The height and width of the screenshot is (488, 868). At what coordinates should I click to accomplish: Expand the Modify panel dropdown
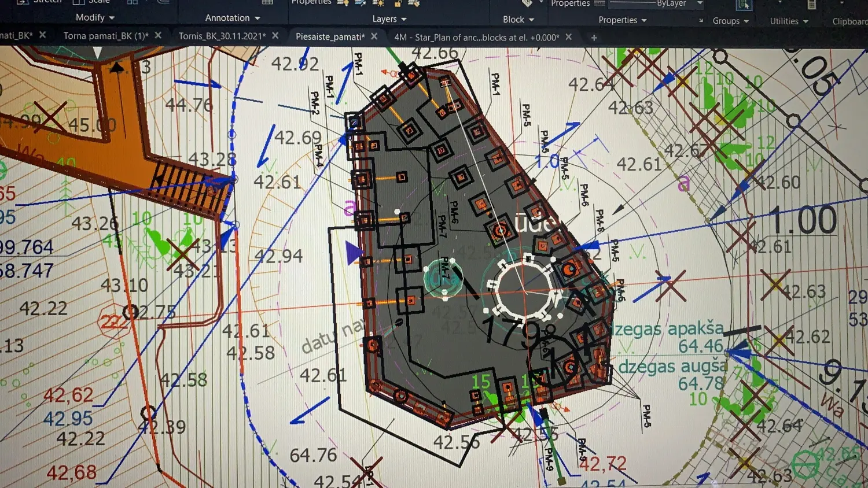[x=95, y=17]
